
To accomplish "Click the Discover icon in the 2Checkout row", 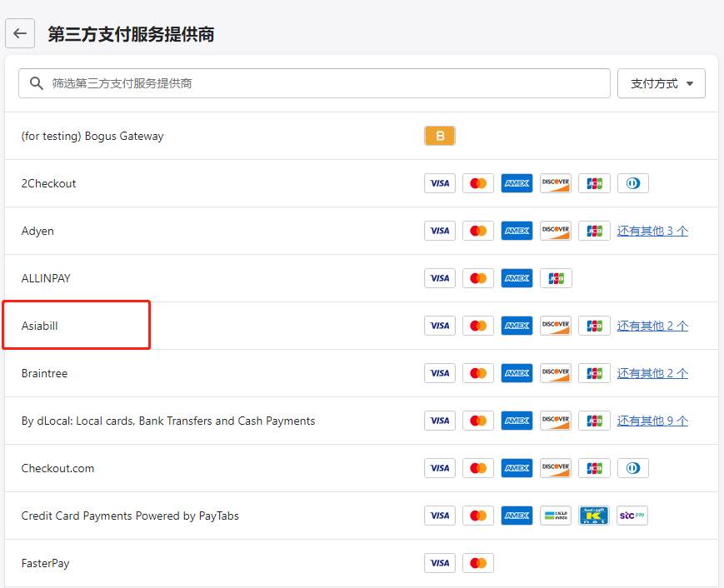I will pos(556,183).
